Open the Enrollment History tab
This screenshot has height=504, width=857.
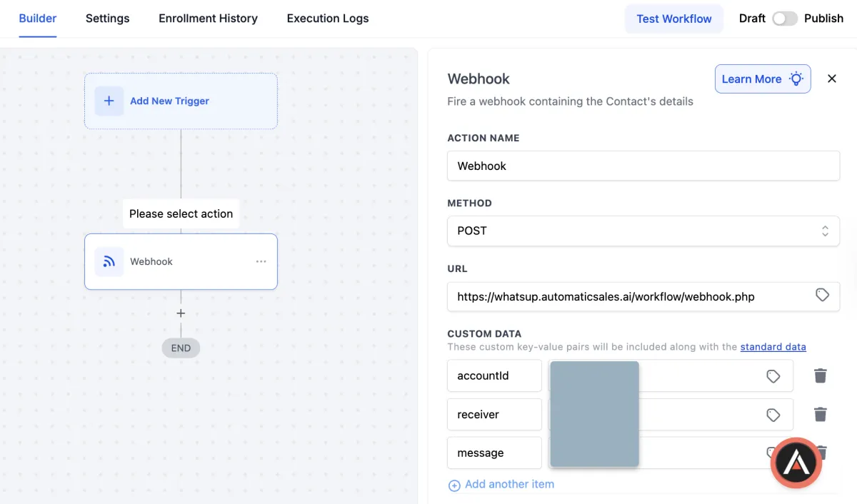click(x=208, y=19)
